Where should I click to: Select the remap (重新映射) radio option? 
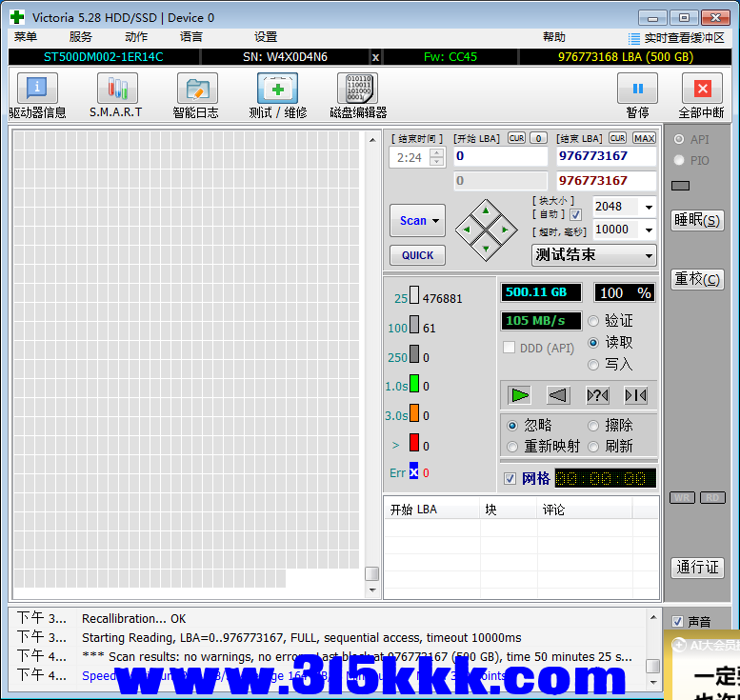[x=512, y=447]
